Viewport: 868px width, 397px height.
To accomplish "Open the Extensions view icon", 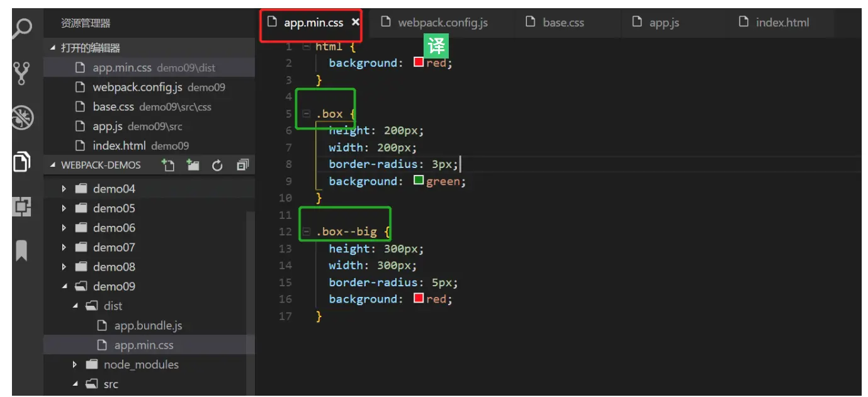I will coord(23,206).
